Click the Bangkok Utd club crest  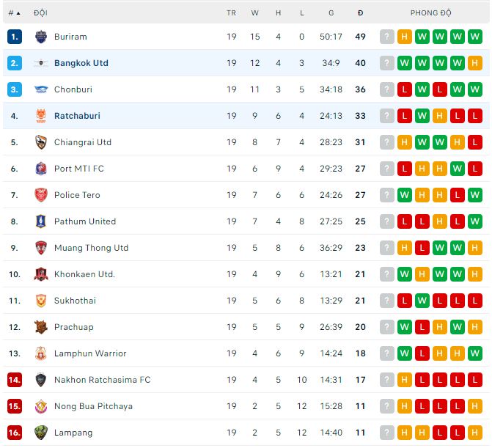coord(40,63)
